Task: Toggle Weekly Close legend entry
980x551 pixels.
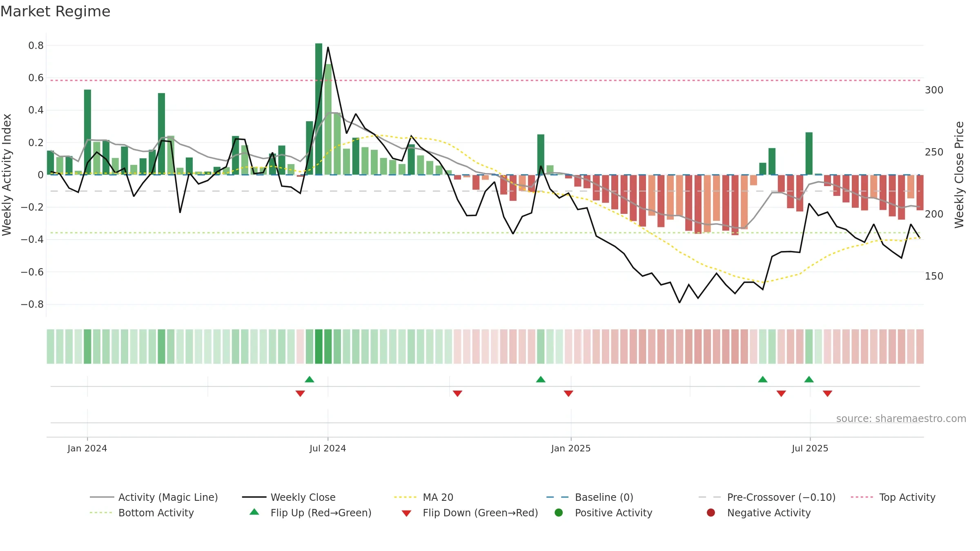Action: (x=289, y=497)
